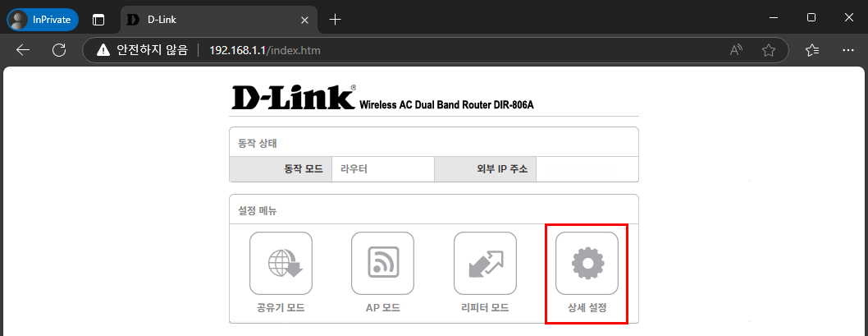Click the AP 모드 label
Viewport: 868px width, 336px height.
(382, 308)
